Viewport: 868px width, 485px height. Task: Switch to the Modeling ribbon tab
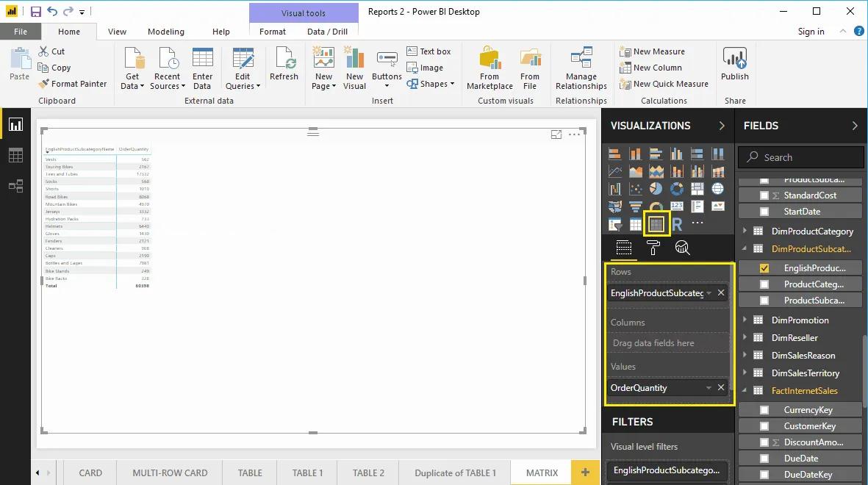point(165,32)
